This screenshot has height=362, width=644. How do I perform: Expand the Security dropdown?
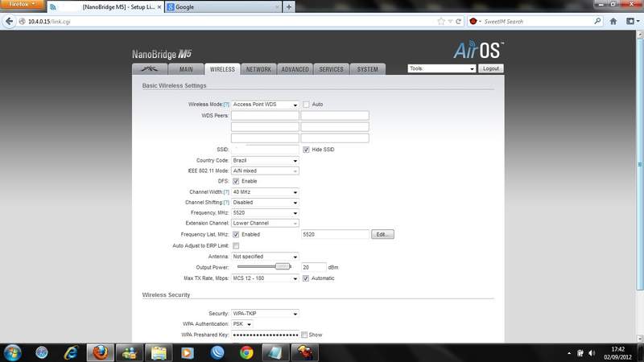click(265, 314)
